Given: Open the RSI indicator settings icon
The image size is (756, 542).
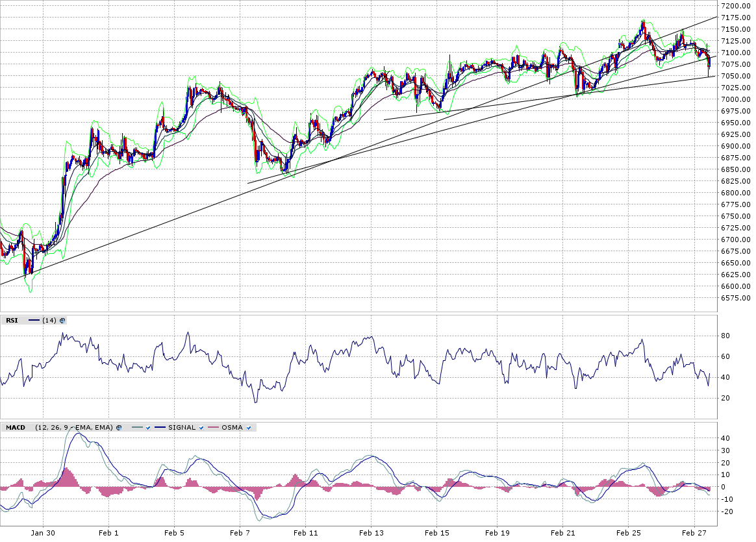Looking at the screenshot, I should 63,320.
